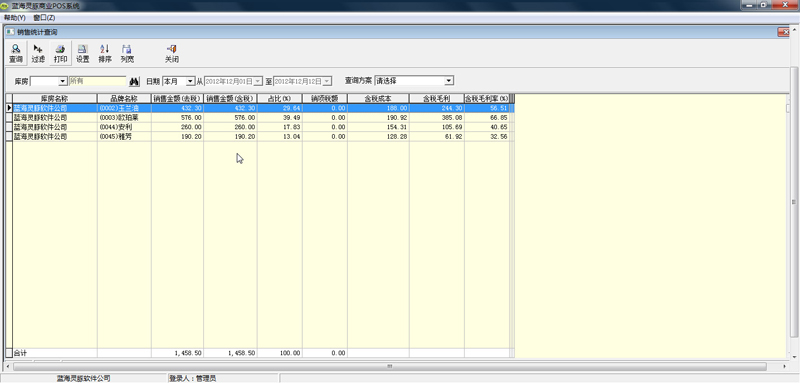Select the (0045)雅芳 row selector box
This screenshot has height=383, width=800.
click(x=9, y=137)
